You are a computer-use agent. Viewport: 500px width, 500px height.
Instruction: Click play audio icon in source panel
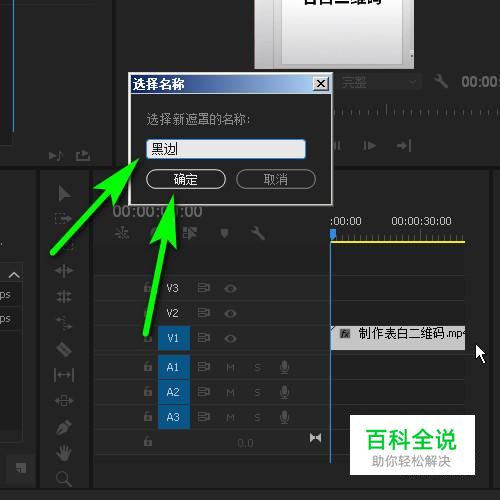(55, 156)
